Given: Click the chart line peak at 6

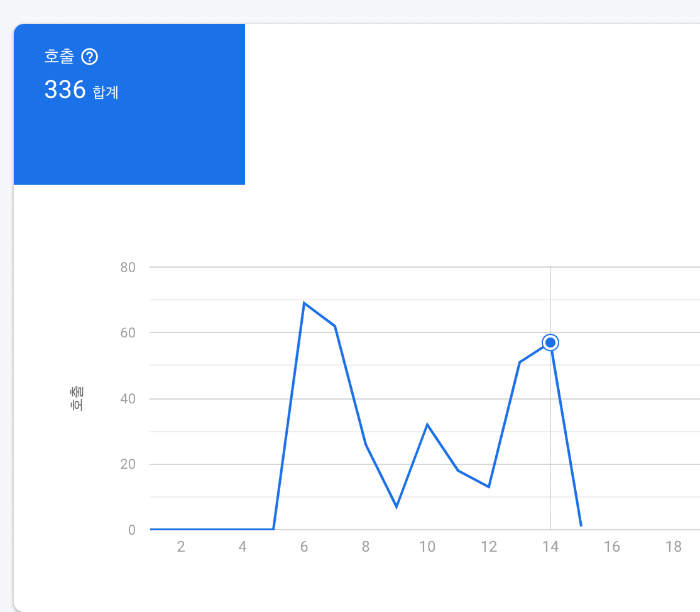Looking at the screenshot, I should click(x=304, y=303).
